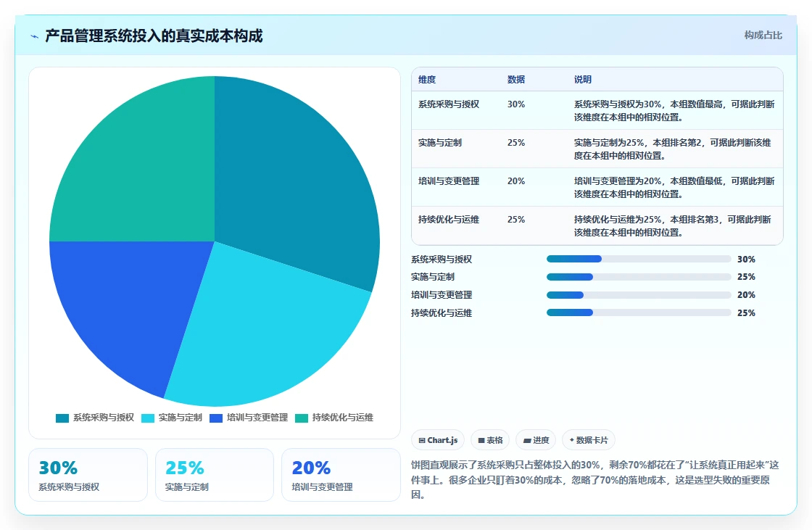This screenshot has width=812, height=530.
Task: Click the 系统采购与授权 progress bar
Action: coord(639,259)
